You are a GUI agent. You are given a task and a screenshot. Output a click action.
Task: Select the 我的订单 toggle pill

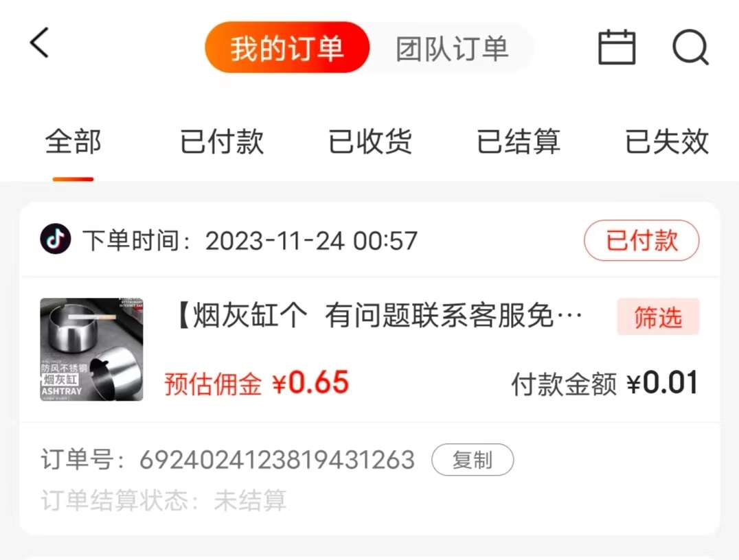tap(287, 47)
